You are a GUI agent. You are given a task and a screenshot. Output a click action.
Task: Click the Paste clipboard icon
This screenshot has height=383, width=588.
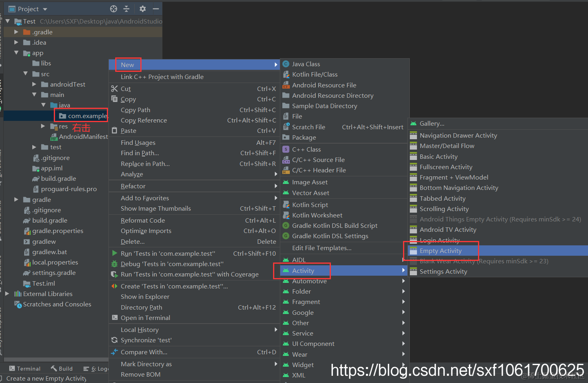(x=114, y=130)
